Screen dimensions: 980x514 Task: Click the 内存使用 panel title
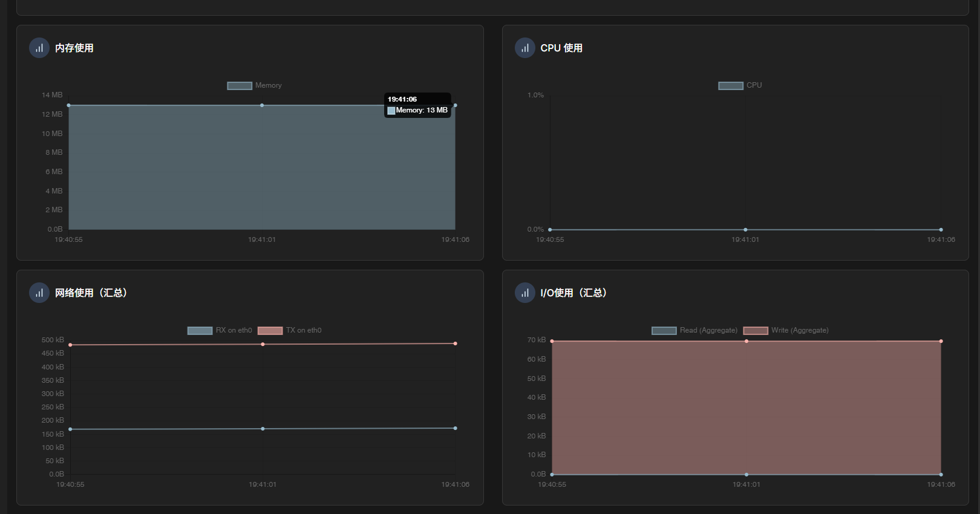pos(74,48)
